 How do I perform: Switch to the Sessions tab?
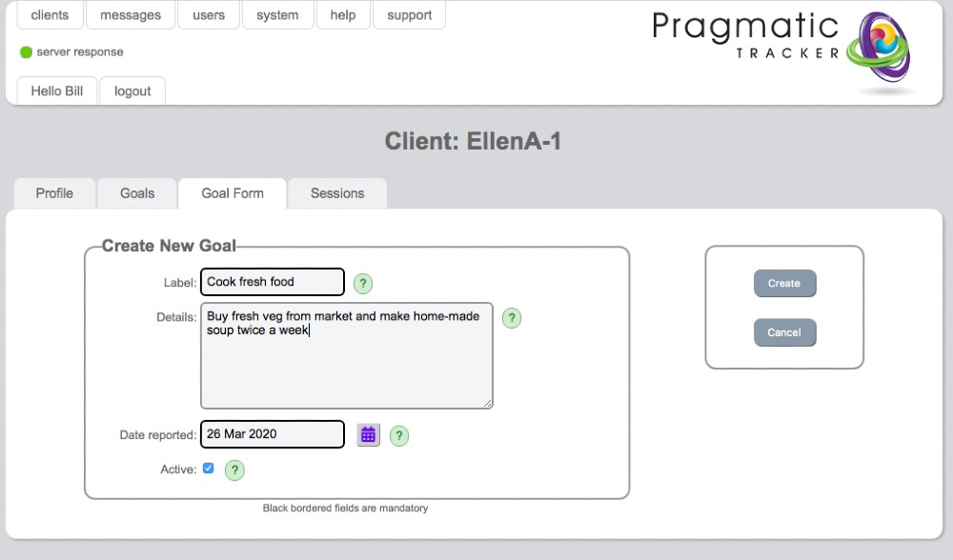pos(337,193)
